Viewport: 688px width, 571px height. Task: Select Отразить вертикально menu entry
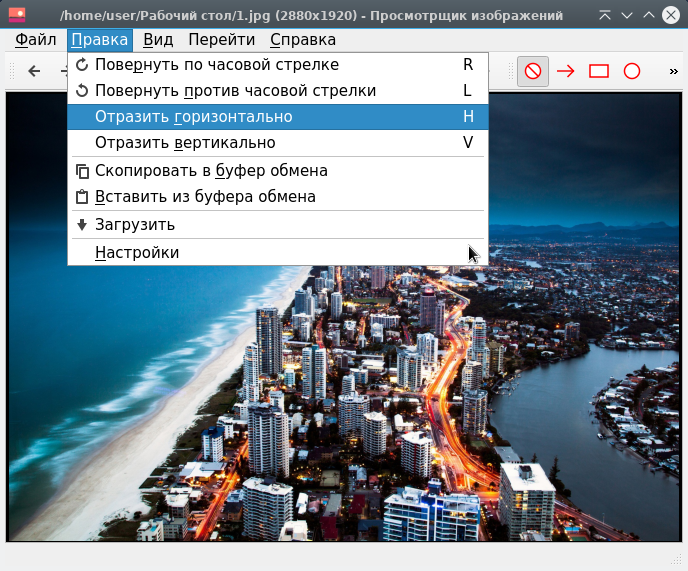pyautogui.click(x=185, y=143)
